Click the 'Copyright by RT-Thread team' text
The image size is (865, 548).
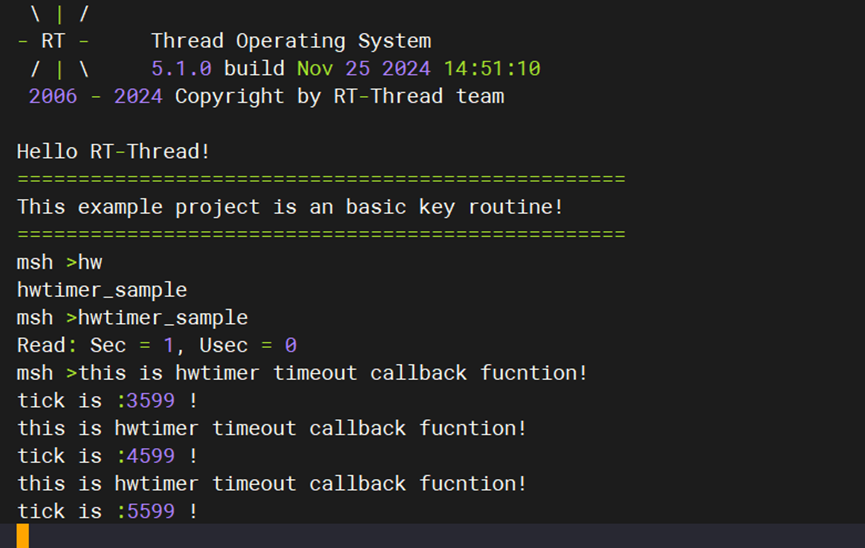339,97
